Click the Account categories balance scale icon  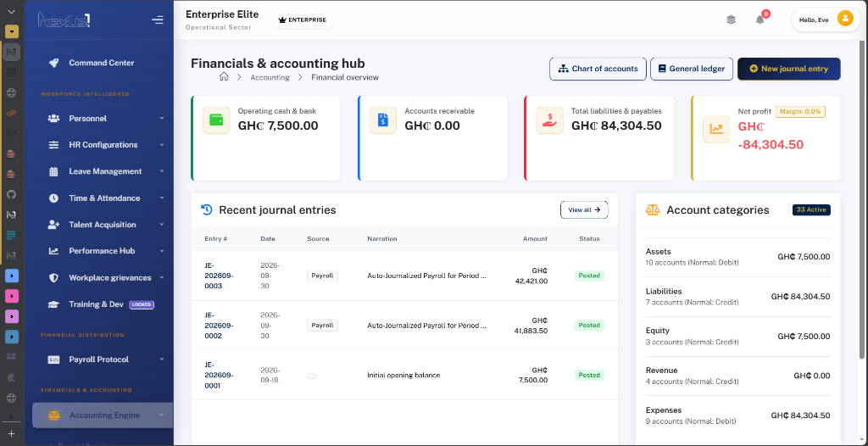tap(653, 210)
